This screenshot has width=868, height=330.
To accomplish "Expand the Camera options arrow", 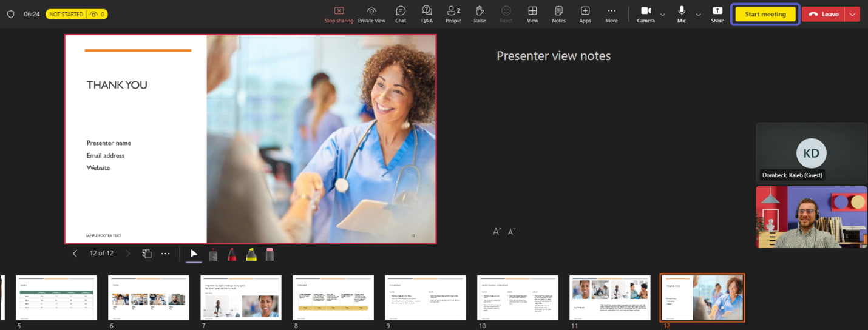I will coord(663,15).
